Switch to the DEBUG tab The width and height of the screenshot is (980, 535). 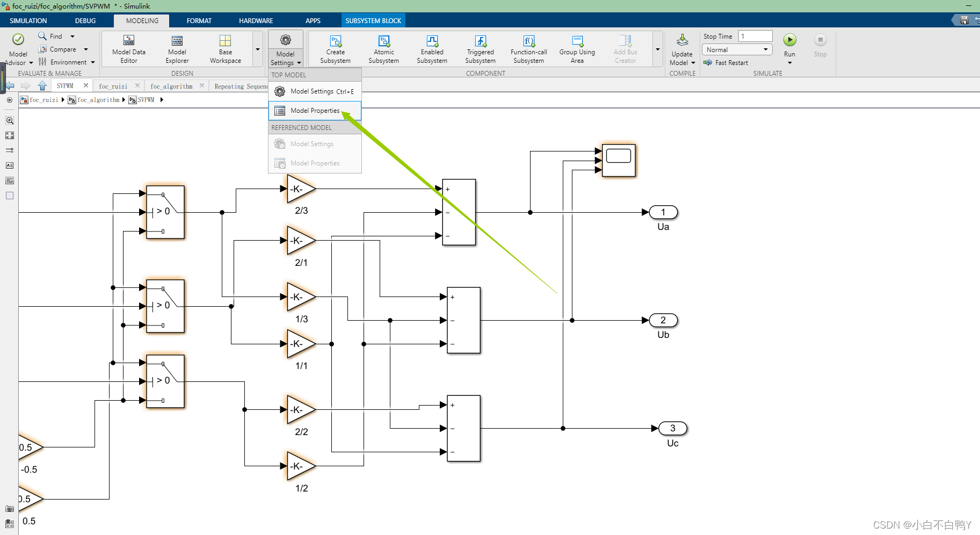(x=85, y=21)
